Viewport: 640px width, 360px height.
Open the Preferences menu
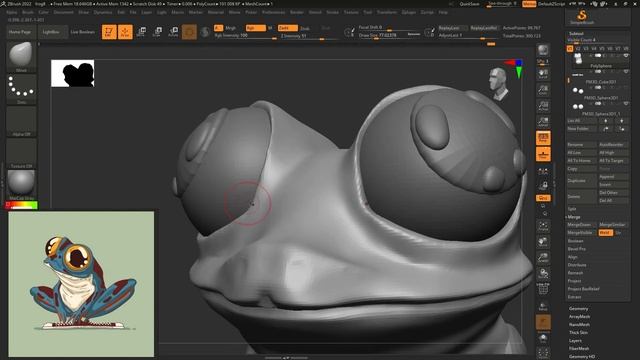273,12
